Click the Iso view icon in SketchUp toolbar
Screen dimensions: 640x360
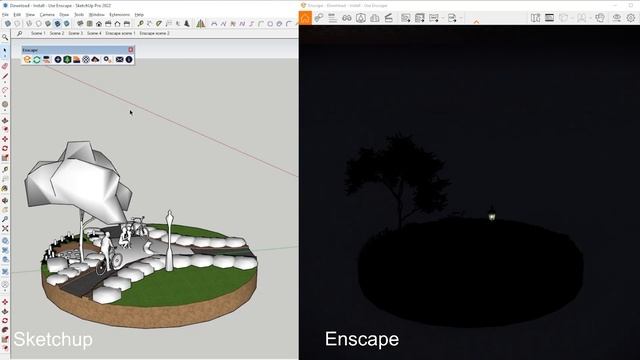coord(80,24)
